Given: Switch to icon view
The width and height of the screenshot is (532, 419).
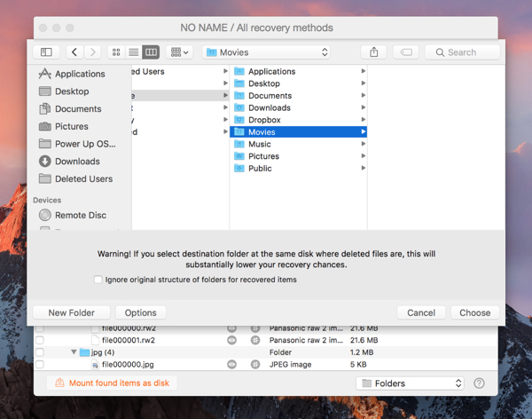Looking at the screenshot, I should pyautogui.click(x=116, y=52).
